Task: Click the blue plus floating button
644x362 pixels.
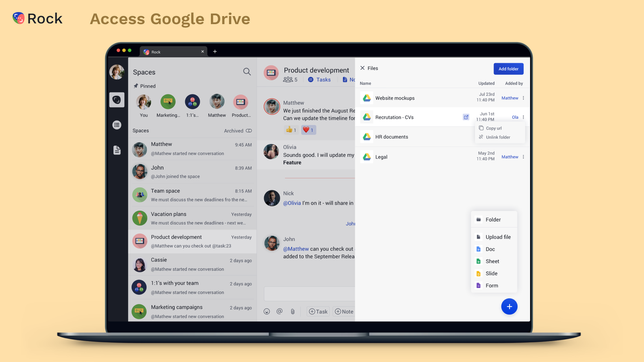Action: tap(509, 306)
